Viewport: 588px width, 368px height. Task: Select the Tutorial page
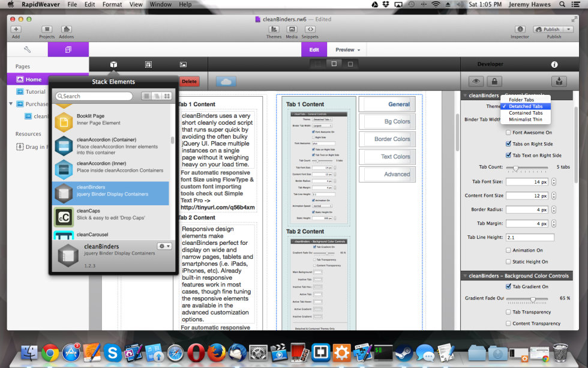click(x=35, y=91)
